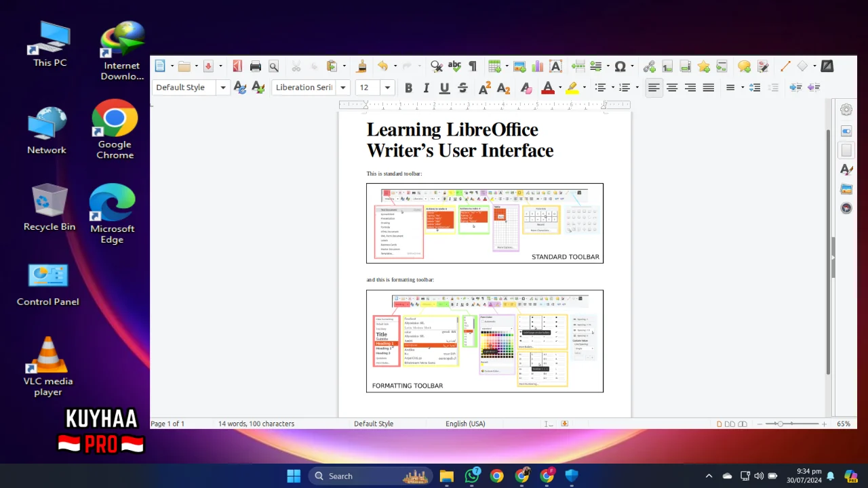868x488 pixels.
Task: Click the bulleted list icon
Action: [600, 87]
